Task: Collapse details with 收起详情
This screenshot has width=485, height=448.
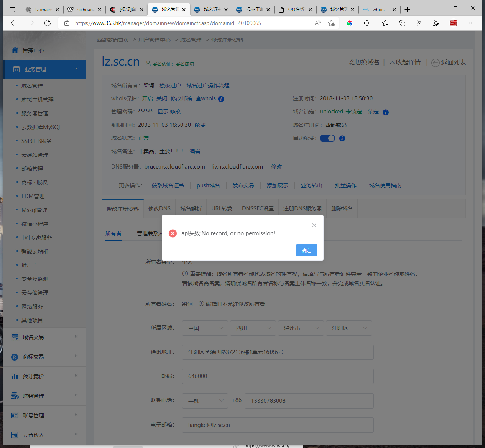Action: pos(405,62)
